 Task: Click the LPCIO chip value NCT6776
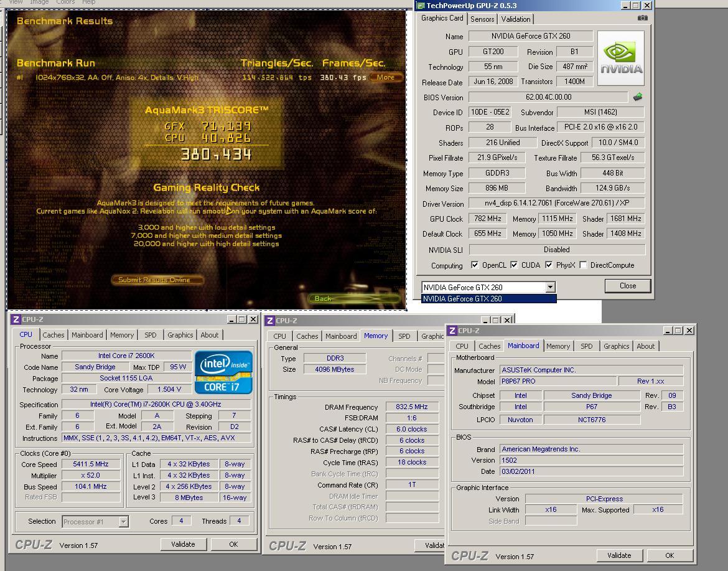[592, 420]
